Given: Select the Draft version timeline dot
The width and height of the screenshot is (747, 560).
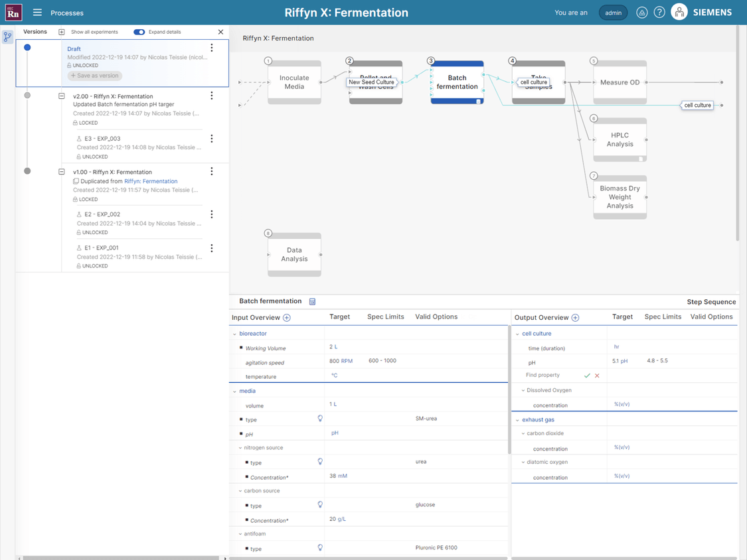Looking at the screenshot, I should 27,47.
